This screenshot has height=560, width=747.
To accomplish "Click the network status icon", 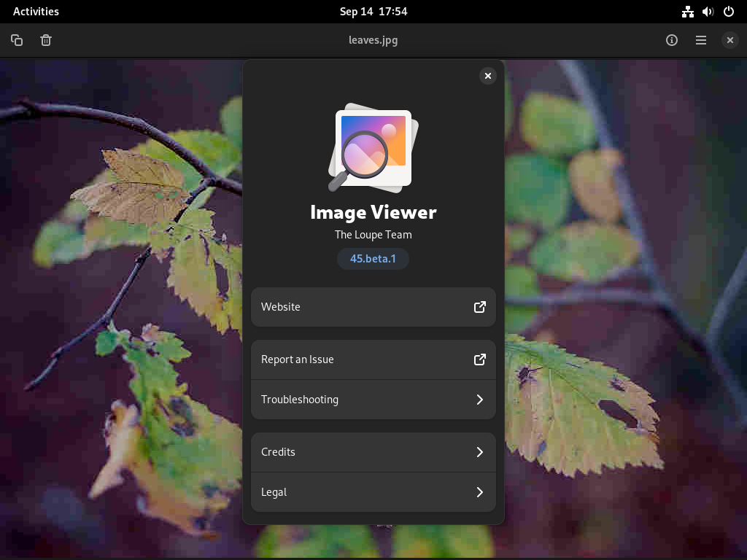I will 687,12.
